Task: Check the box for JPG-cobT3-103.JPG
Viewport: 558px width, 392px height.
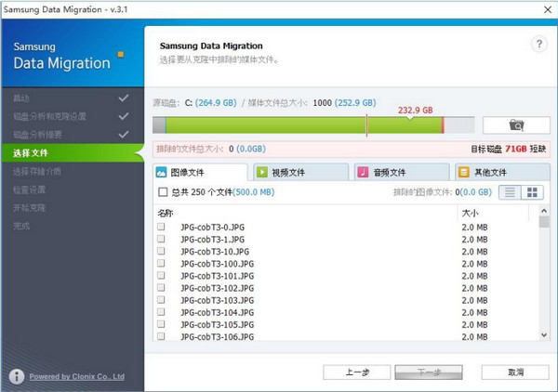Action: [x=161, y=300]
